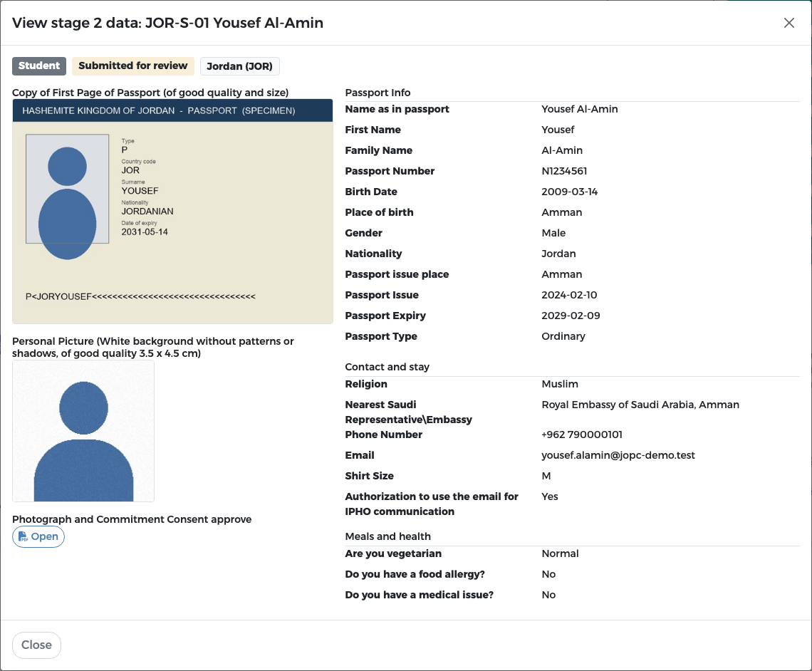The width and height of the screenshot is (812, 671).
Task: Click the Student badge
Action: coord(39,66)
